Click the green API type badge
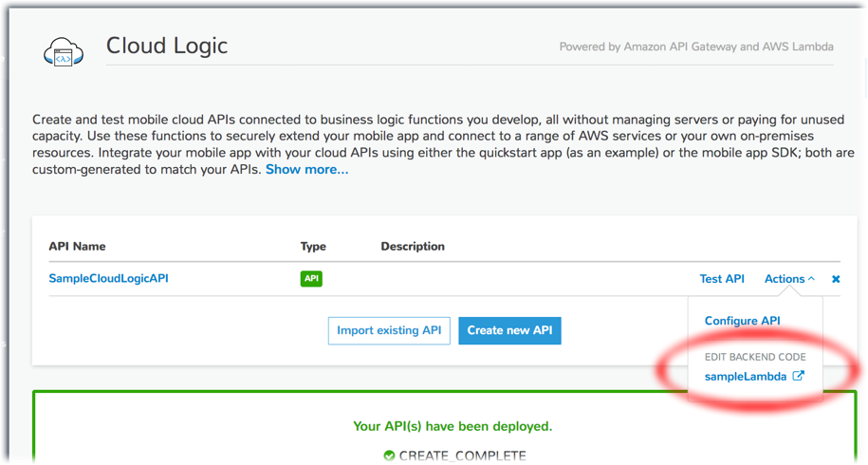Image resolution: width=868 pixels, height=465 pixels. (x=311, y=278)
